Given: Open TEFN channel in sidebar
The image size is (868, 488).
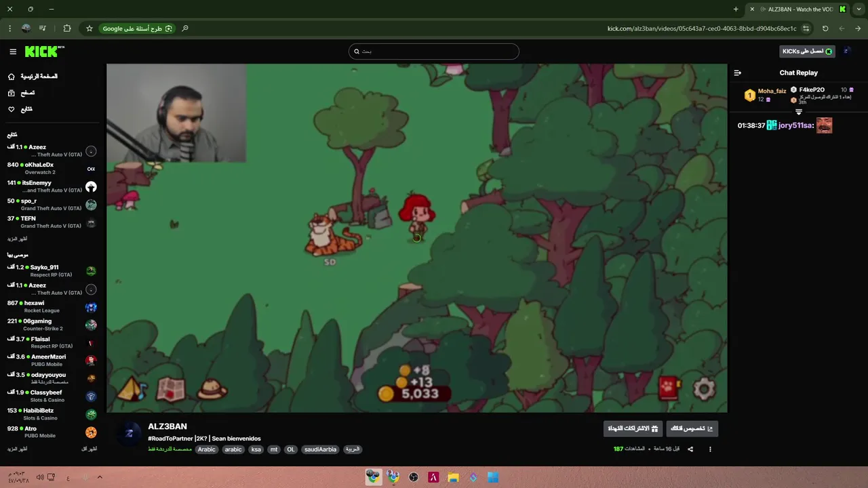Looking at the screenshot, I should coord(52,222).
